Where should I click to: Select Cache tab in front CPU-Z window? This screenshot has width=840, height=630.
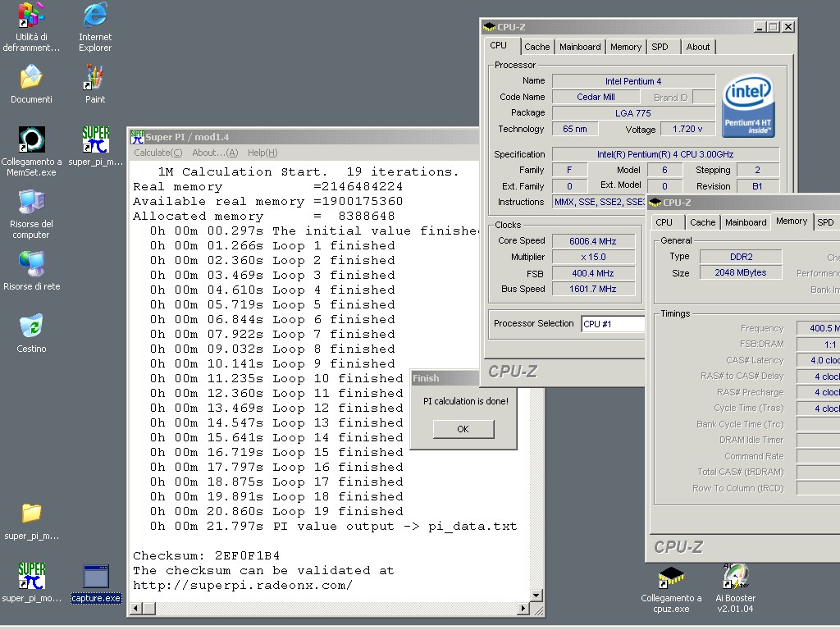(x=702, y=222)
